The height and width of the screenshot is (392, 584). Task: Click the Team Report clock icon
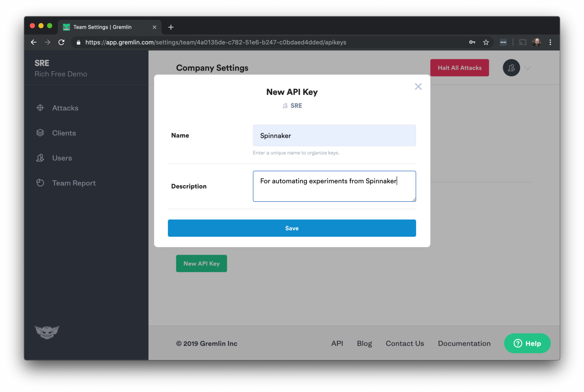click(40, 183)
